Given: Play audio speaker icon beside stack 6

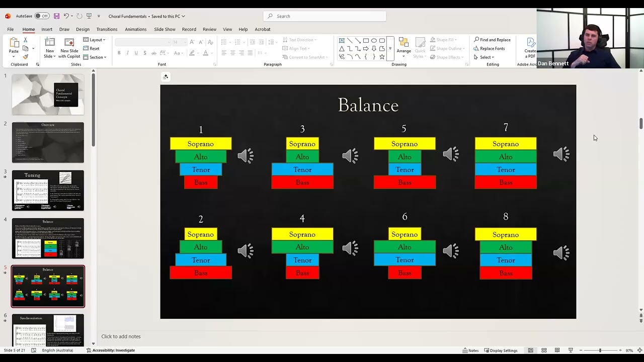Looking at the screenshot, I should pos(451,250).
